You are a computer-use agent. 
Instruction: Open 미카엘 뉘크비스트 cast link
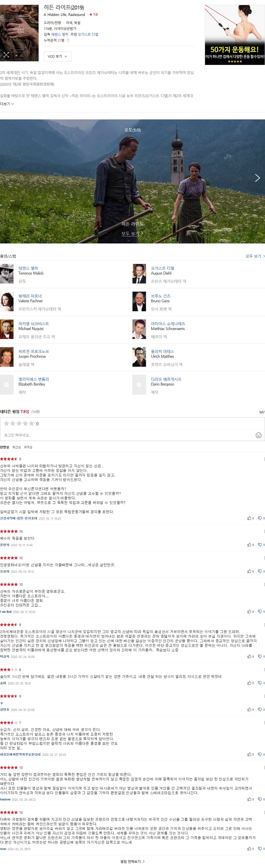pos(34,323)
